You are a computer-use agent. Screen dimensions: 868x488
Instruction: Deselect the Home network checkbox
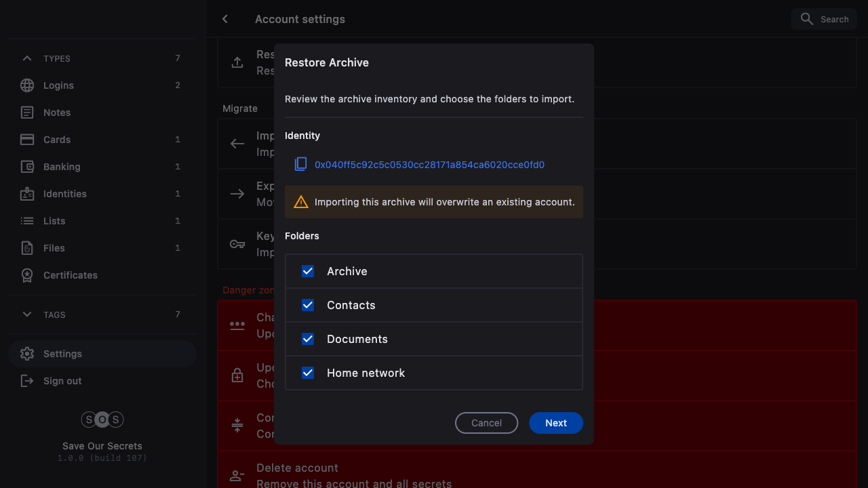[308, 373]
